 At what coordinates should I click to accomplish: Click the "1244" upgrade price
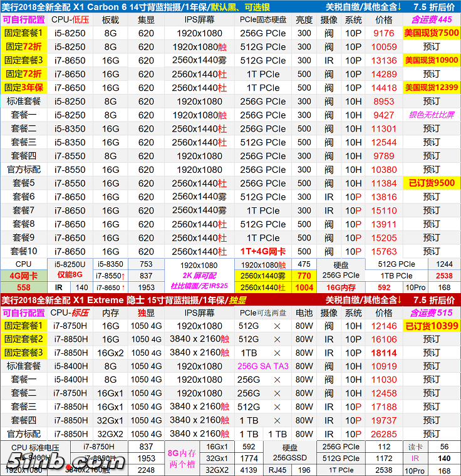(x=444, y=264)
